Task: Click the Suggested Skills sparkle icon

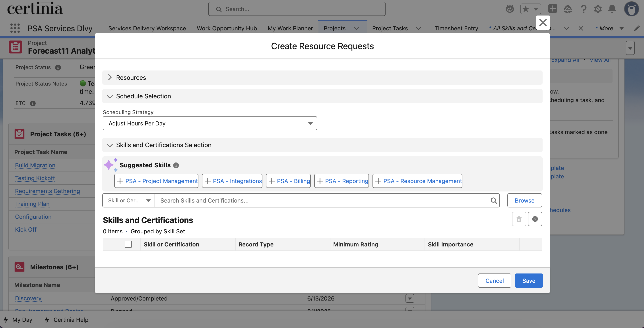Action: [111, 165]
